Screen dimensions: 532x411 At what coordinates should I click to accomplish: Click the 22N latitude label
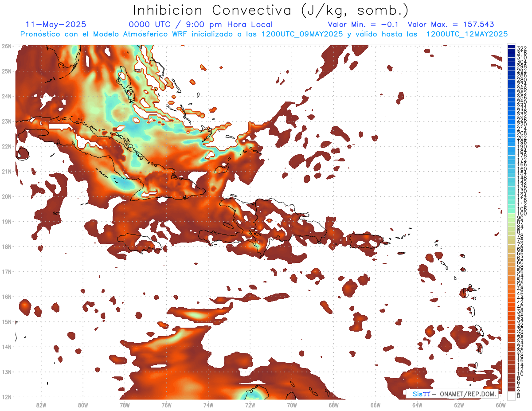point(7,146)
